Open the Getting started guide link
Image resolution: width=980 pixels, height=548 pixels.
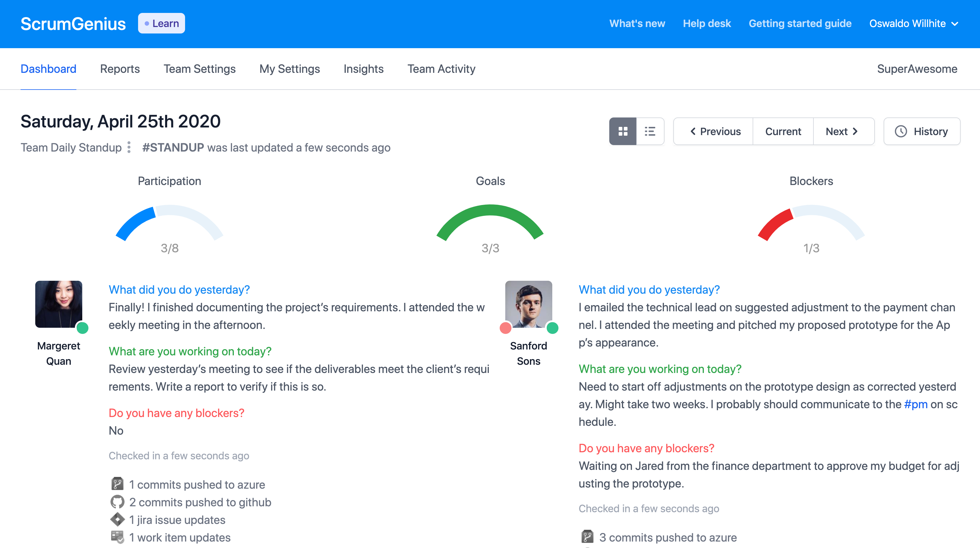click(x=800, y=23)
